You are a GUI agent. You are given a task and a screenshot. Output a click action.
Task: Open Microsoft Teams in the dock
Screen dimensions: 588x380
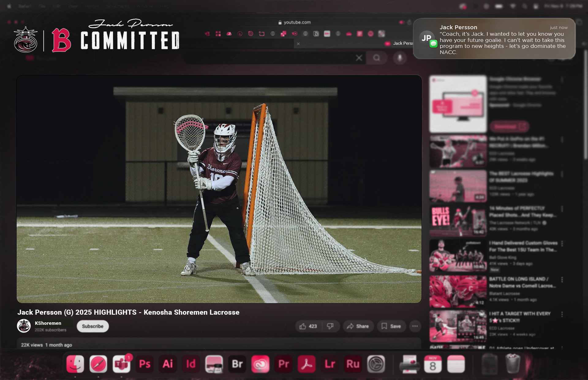(x=121, y=364)
